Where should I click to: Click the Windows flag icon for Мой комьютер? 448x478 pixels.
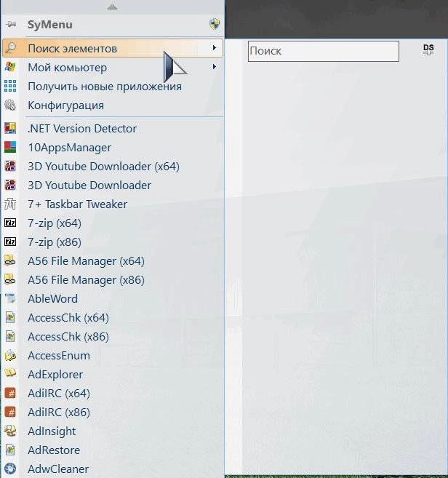(10, 67)
